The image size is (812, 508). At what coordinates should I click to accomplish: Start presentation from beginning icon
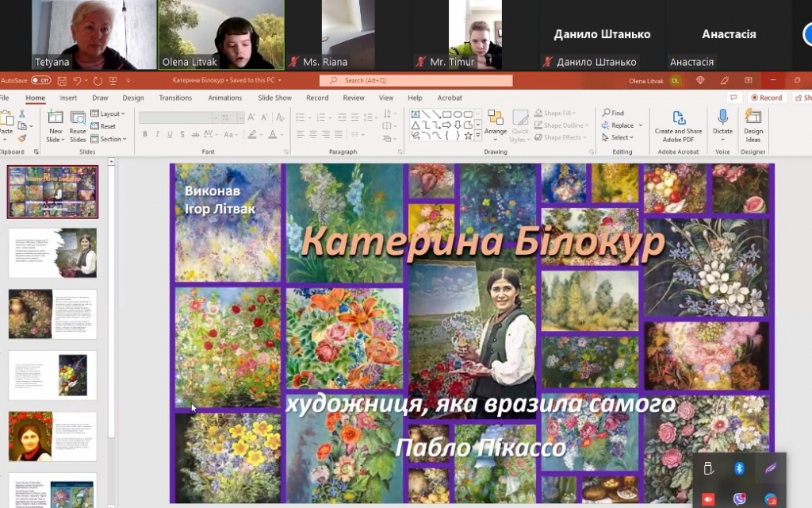pos(113,80)
